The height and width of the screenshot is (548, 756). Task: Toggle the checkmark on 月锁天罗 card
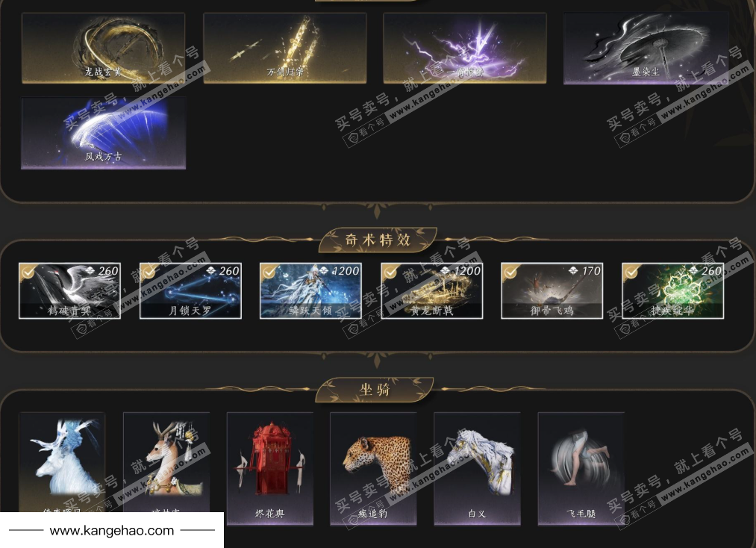149,272
